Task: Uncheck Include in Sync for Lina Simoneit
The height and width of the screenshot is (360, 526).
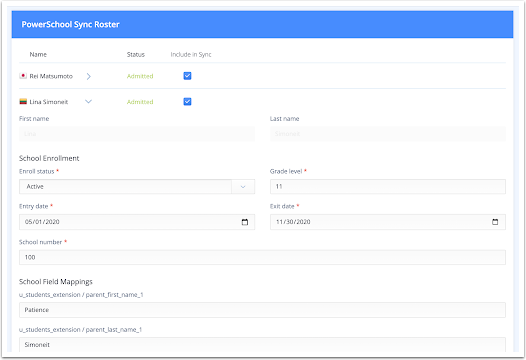Action: coord(187,101)
